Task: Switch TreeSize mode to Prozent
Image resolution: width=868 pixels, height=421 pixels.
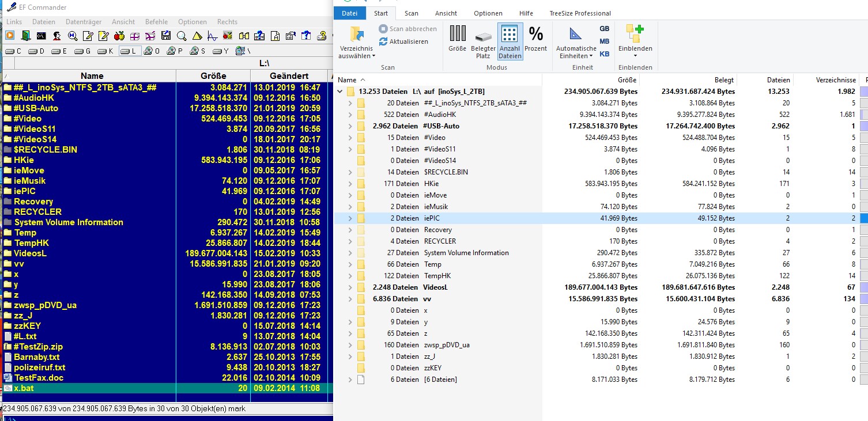Action: [x=535, y=39]
